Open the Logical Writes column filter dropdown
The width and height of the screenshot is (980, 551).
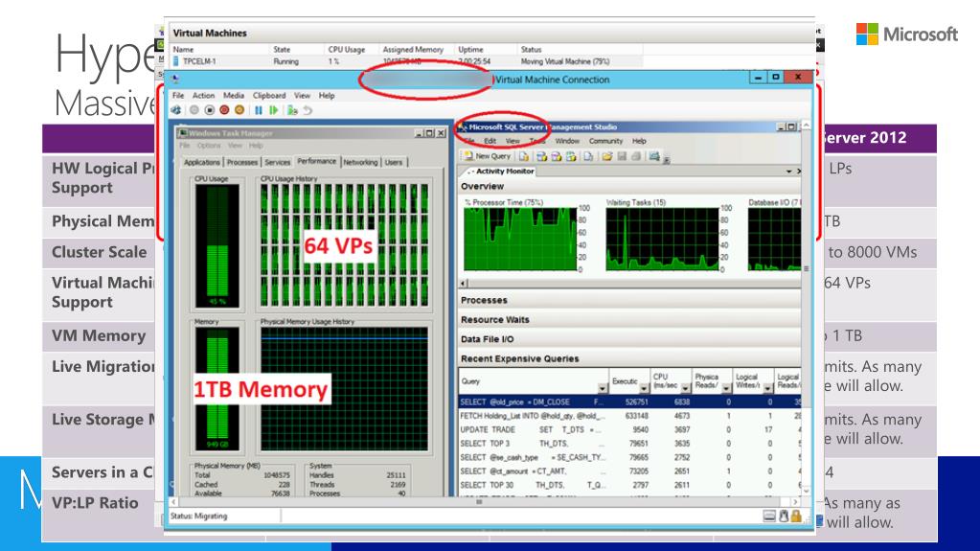[768, 388]
